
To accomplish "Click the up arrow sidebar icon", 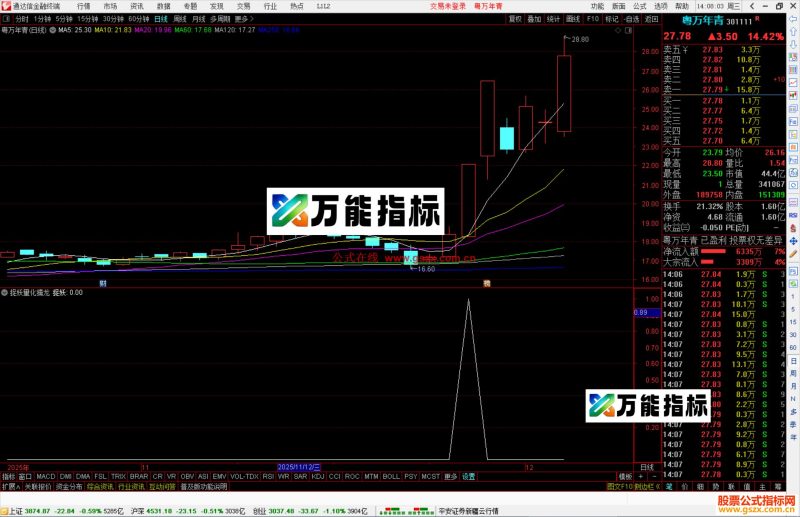I will coord(793,32).
